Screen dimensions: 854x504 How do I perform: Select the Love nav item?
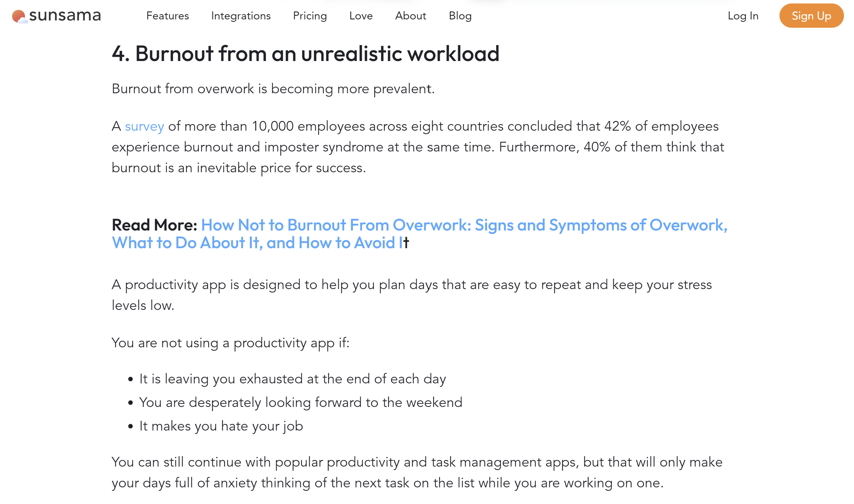(361, 16)
